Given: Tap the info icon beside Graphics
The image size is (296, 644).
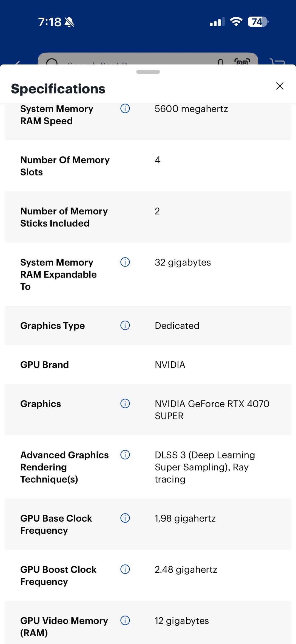Looking at the screenshot, I should 125,404.
